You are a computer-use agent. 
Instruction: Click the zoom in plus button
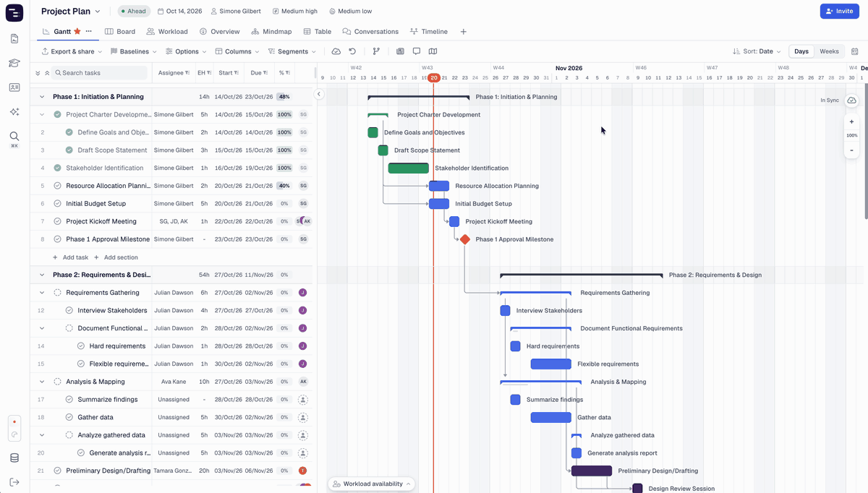852,122
